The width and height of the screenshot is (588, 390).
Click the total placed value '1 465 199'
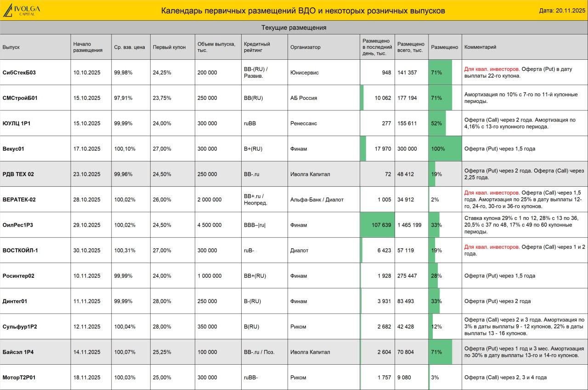[x=410, y=225]
